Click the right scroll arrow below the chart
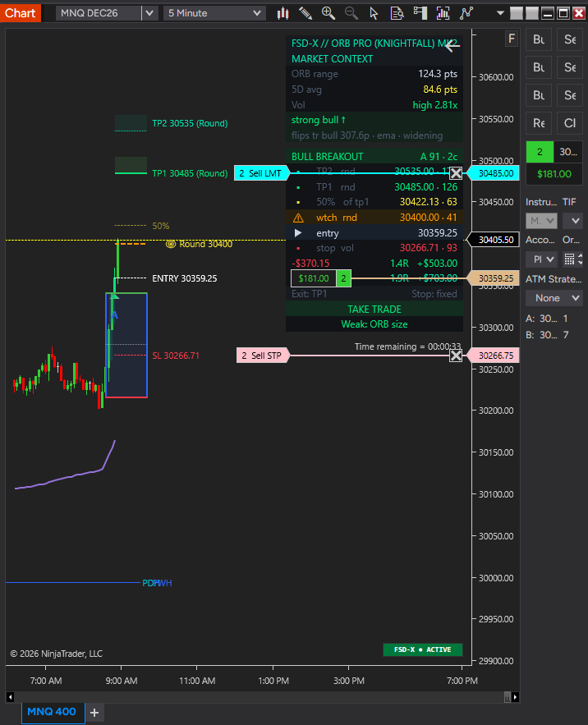The height and width of the screenshot is (725, 588). [x=515, y=697]
